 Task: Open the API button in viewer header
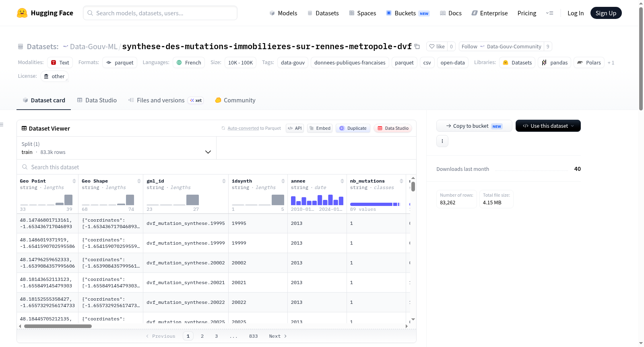pyautogui.click(x=295, y=128)
